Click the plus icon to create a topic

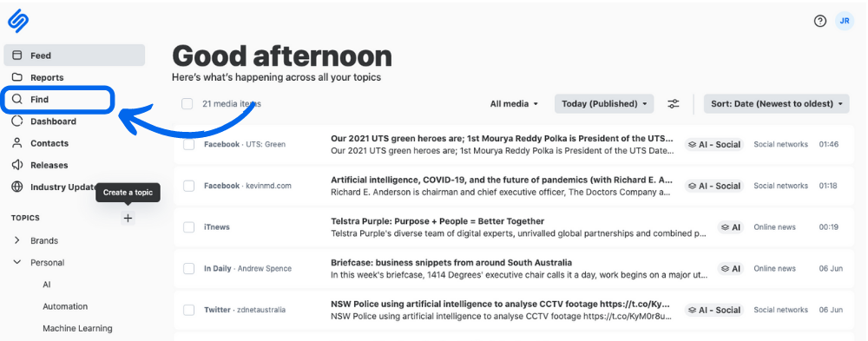(x=128, y=218)
